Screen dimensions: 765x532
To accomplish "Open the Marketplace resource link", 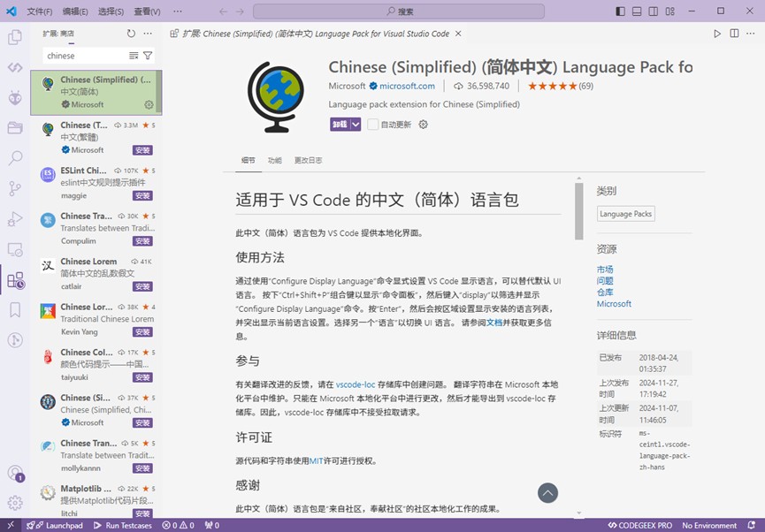I will click(605, 270).
